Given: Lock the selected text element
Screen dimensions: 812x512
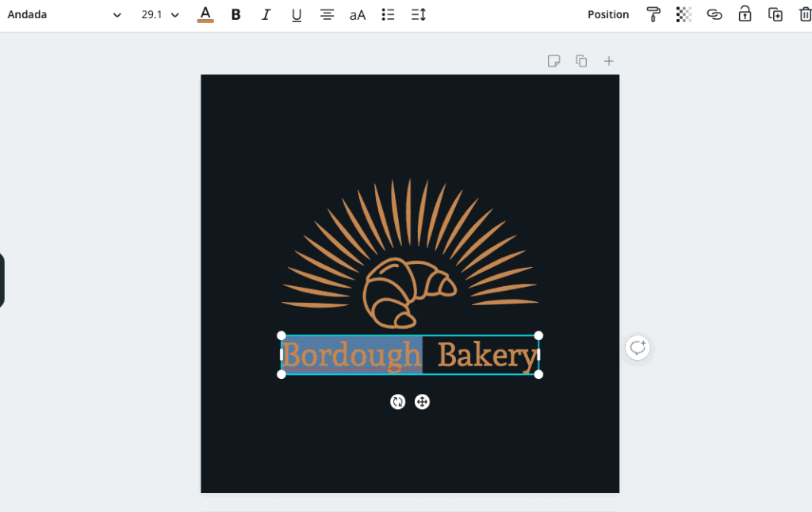Looking at the screenshot, I should (x=745, y=14).
